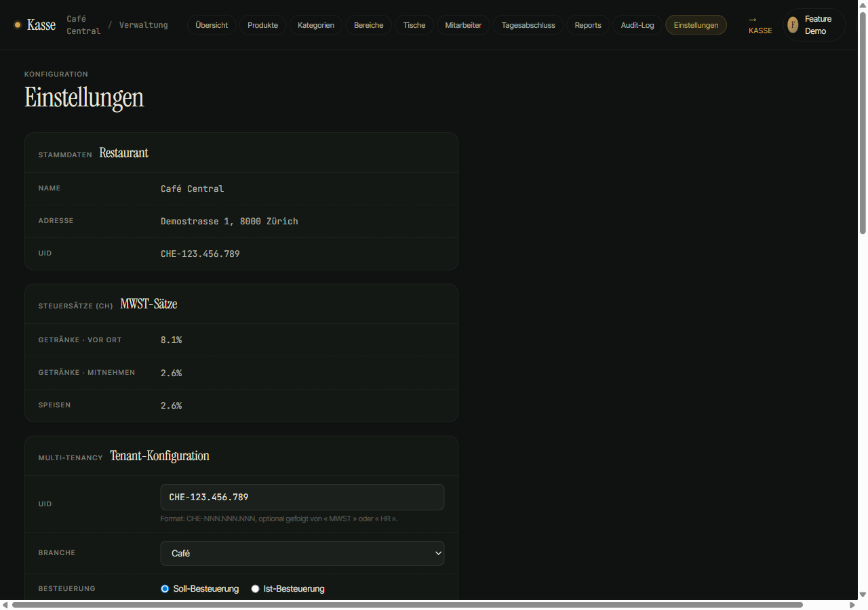Screen dimensions: 868x610
Task: Switch to the Bereiche tab
Action: pos(368,25)
